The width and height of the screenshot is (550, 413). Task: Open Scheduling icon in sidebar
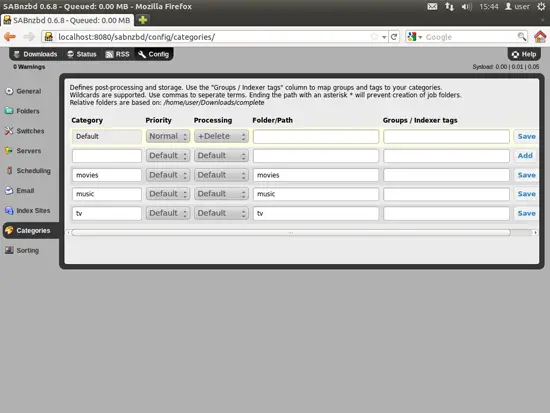point(9,171)
